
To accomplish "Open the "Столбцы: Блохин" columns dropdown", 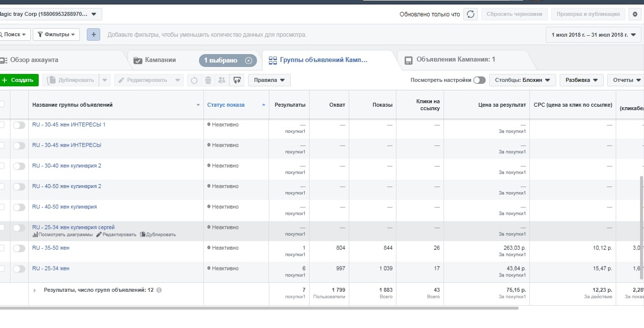I will coord(522,80).
